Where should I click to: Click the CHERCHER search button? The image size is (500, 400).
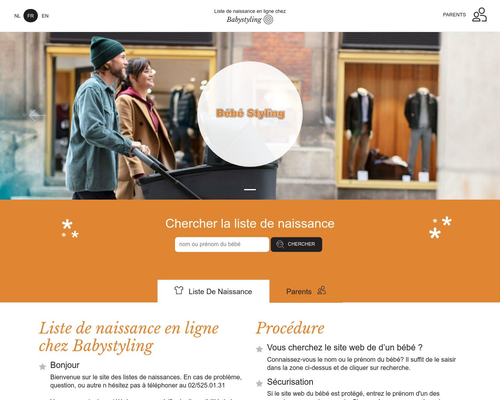click(x=296, y=244)
